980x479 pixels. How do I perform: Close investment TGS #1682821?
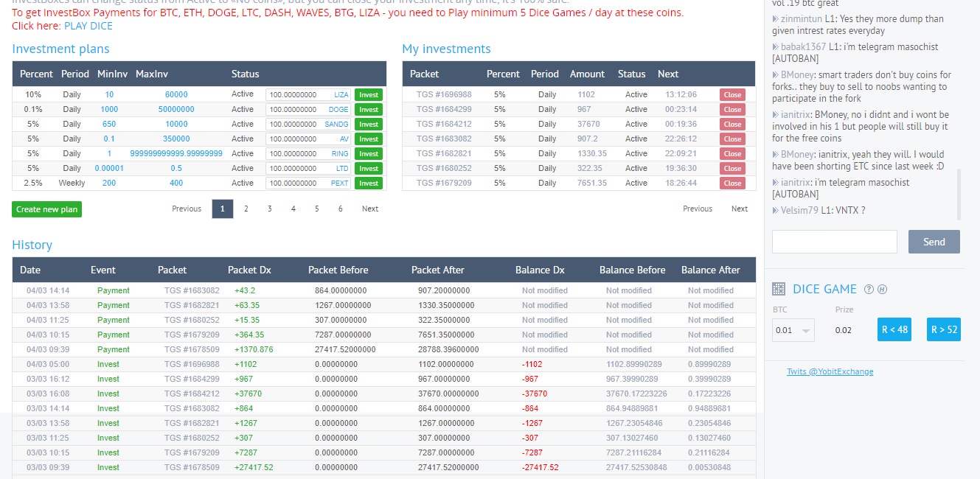point(732,153)
